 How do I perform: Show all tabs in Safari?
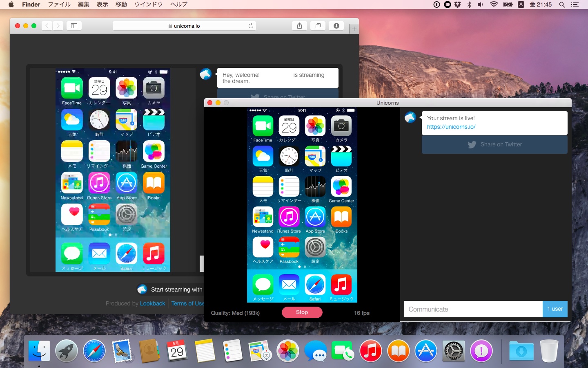click(318, 26)
